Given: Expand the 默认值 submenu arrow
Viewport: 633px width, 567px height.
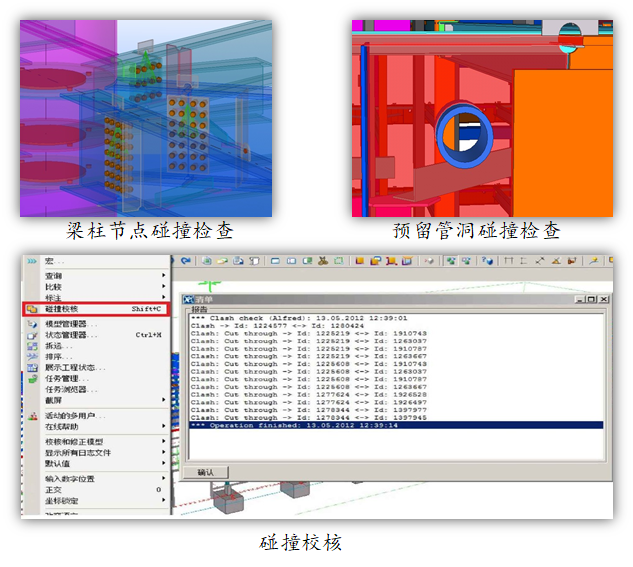Looking at the screenshot, I should [x=163, y=463].
